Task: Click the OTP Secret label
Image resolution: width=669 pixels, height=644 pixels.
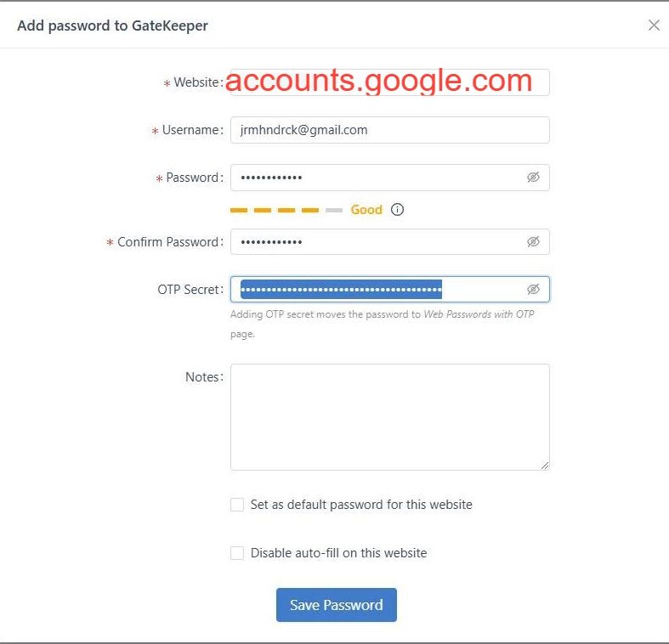Action: 190,290
